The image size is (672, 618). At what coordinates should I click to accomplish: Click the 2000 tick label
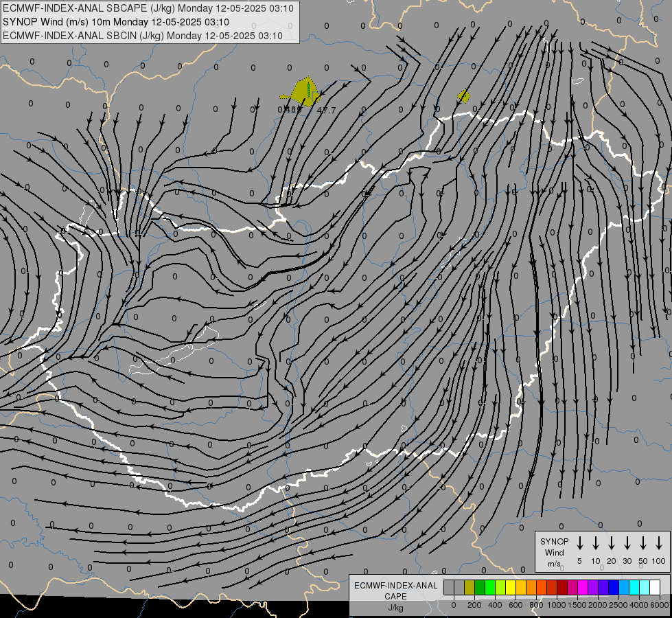(x=598, y=605)
